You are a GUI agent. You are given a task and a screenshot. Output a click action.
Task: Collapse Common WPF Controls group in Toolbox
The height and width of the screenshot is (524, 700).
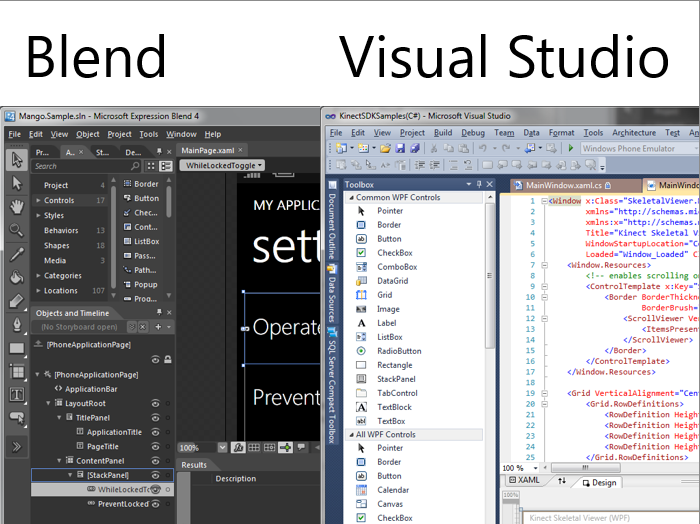[x=351, y=197]
